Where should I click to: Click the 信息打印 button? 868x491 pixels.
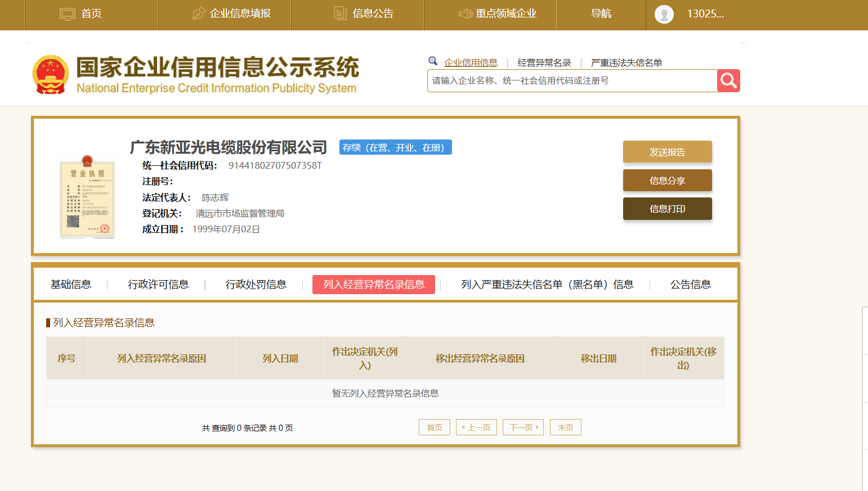[667, 209]
